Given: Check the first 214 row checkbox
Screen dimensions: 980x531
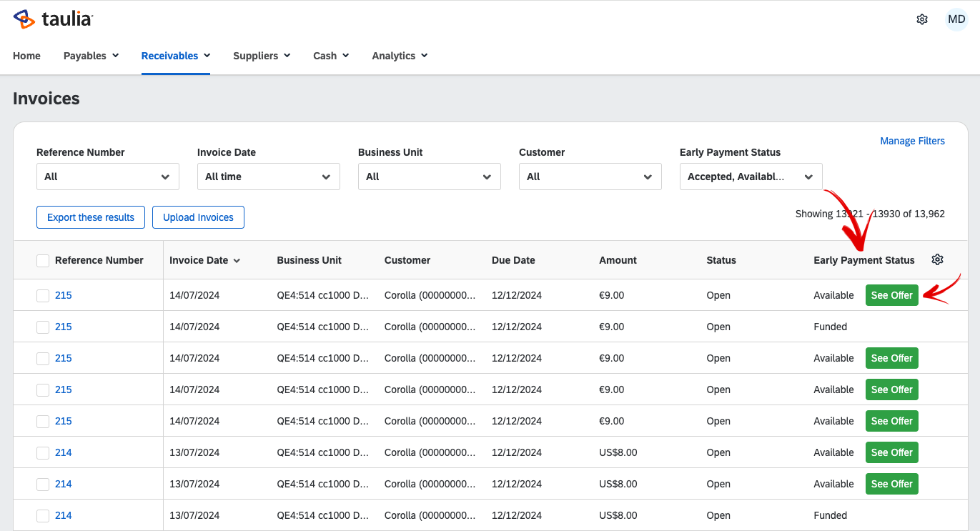Looking at the screenshot, I should (x=43, y=452).
